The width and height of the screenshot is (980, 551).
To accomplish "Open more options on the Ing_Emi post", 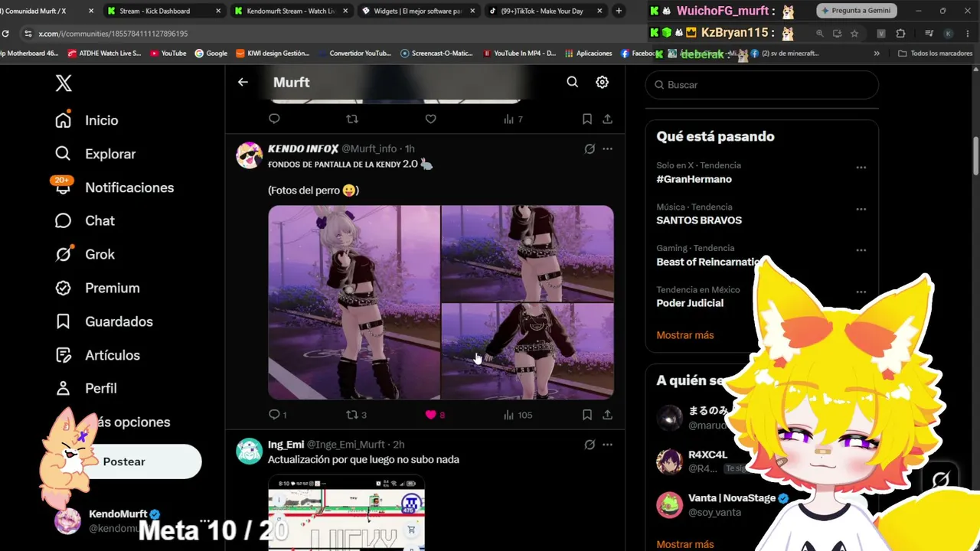I will [x=607, y=445].
